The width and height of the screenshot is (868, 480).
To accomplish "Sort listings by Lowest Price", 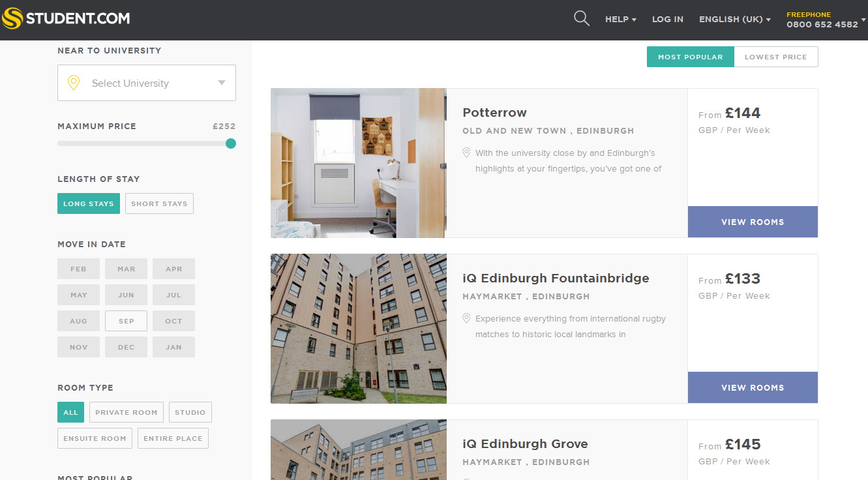I will click(776, 57).
